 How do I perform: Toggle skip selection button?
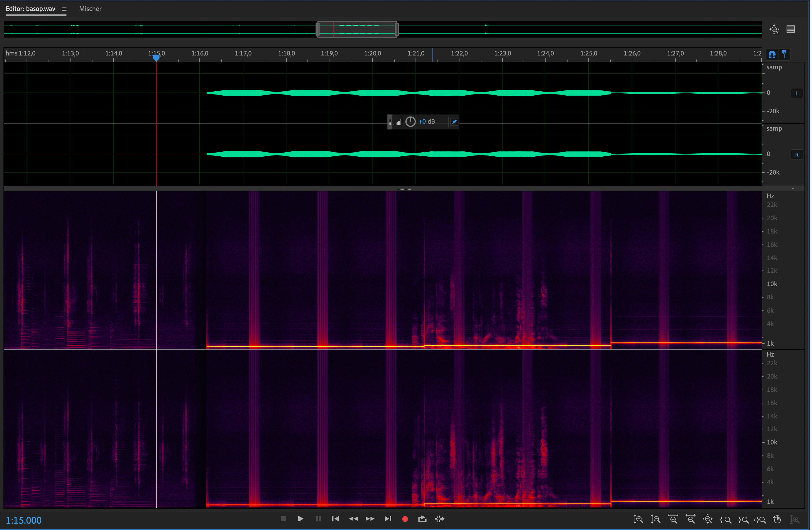point(440,519)
